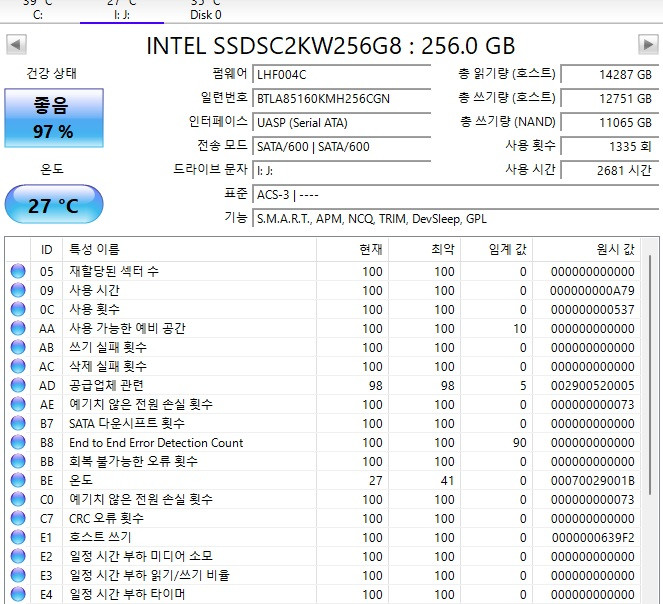Click the blue status icon for attribute 05
The width and height of the screenshot is (663, 604).
(18, 271)
